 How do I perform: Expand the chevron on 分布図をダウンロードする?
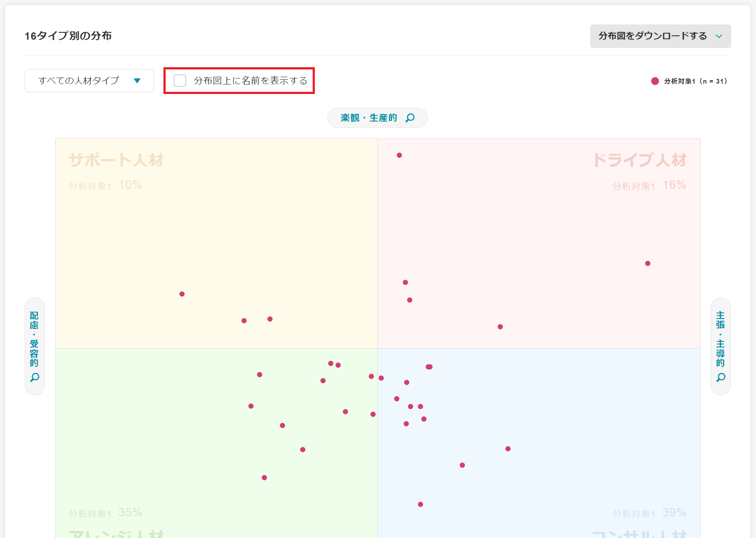tap(719, 36)
